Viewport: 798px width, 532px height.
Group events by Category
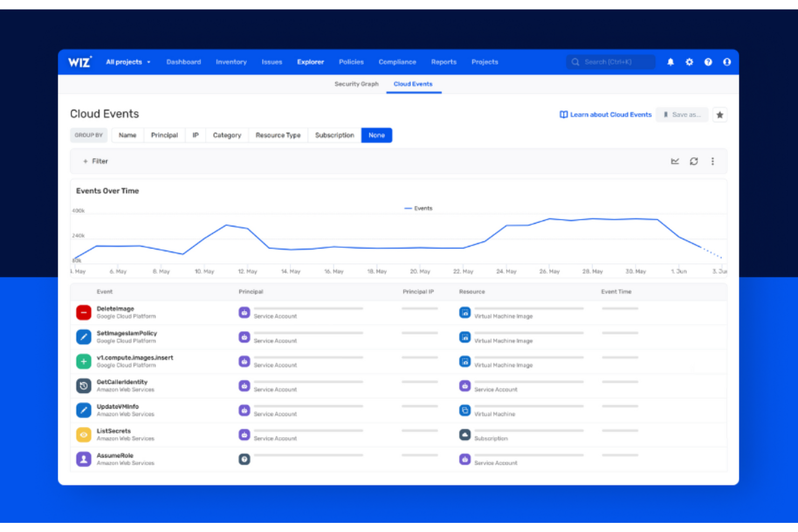(x=227, y=135)
